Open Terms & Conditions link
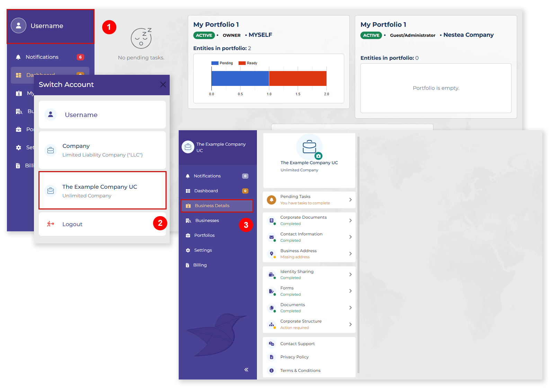The width and height of the screenshot is (552, 392). [300, 371]
